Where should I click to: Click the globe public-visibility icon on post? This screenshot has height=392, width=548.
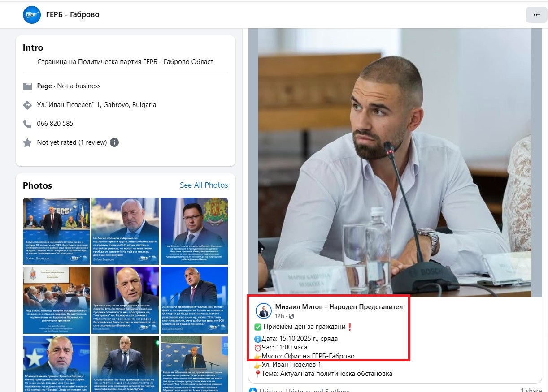click(x=291, y=316)
